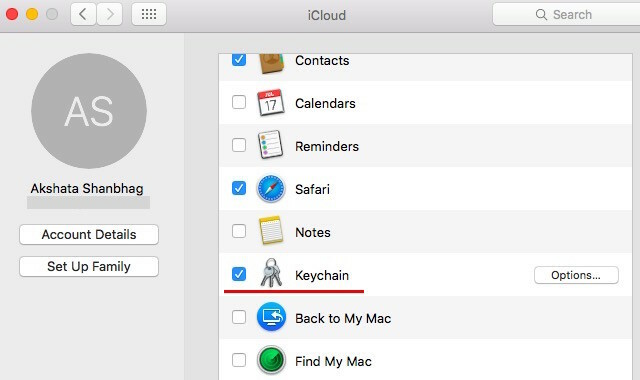Focus the Search field
The width and height of the screenshot is (640, 380).
click(567, 14)
